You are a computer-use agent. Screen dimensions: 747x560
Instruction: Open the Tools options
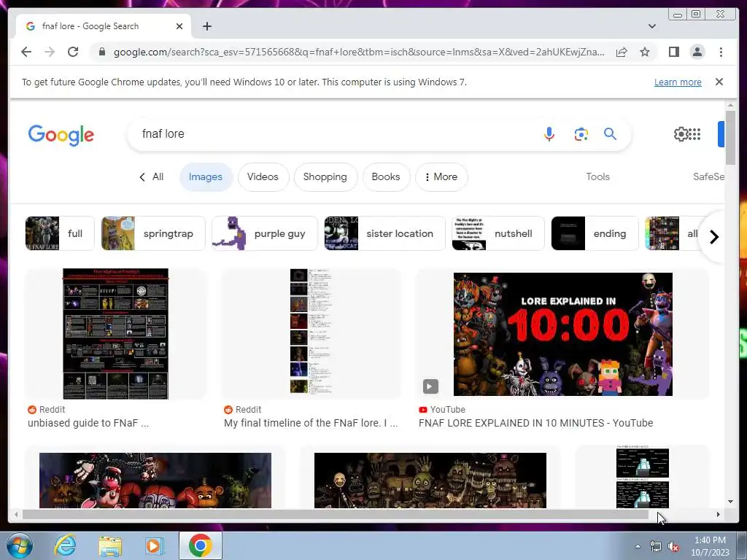point(597,176)
